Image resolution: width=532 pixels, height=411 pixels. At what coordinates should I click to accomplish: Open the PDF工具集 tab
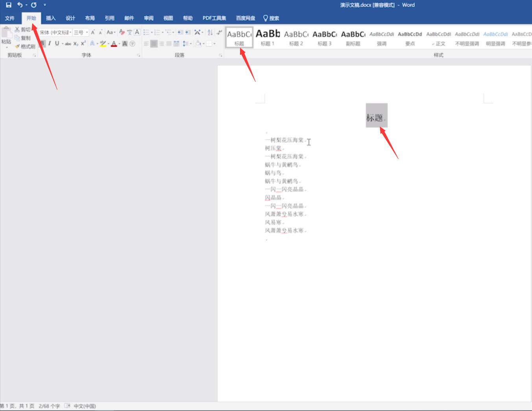click(214, 18)
